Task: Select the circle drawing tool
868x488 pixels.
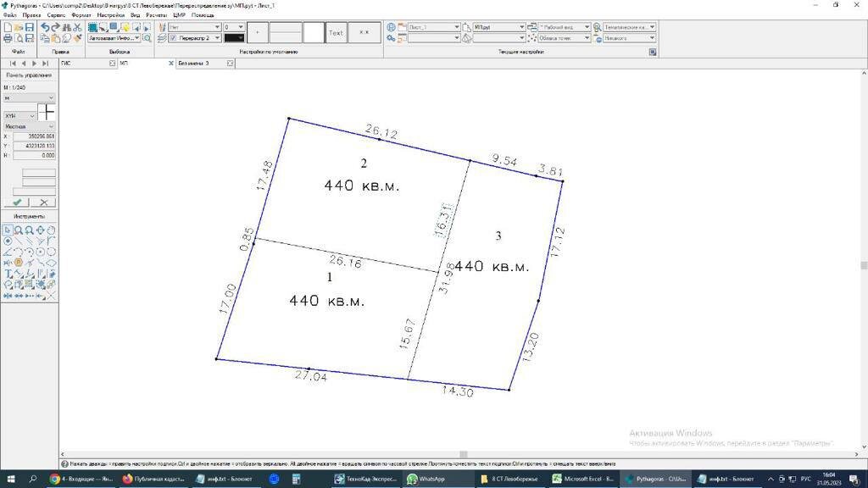Action: 41,252
